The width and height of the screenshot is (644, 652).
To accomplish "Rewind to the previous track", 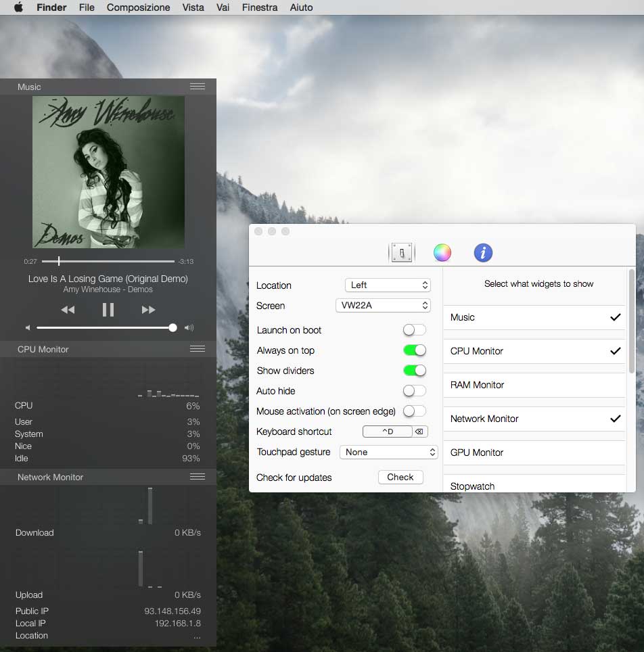I will [68, 310].
